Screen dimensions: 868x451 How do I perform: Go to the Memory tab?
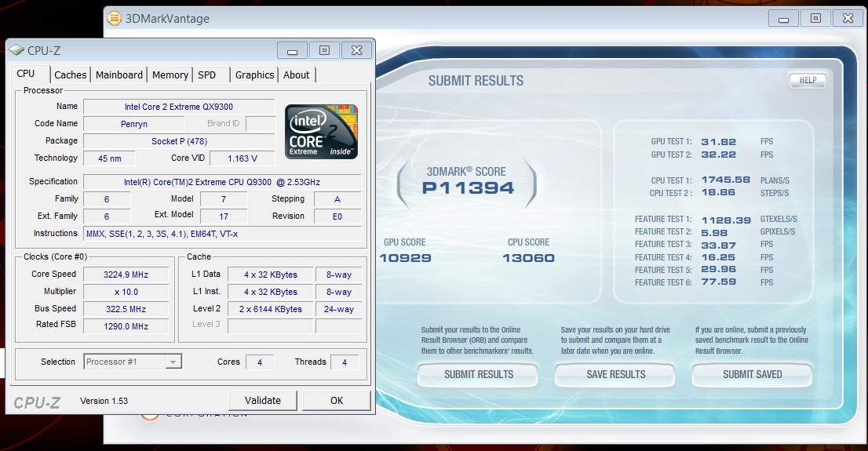coord(170,75)
